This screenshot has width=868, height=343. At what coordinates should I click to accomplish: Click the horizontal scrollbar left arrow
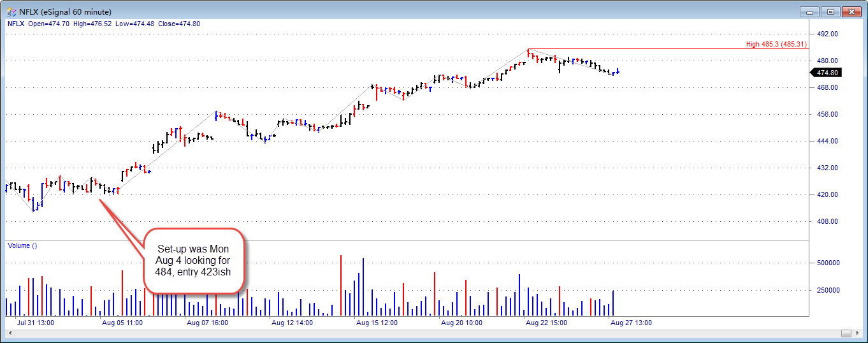(x=10, y=333)
